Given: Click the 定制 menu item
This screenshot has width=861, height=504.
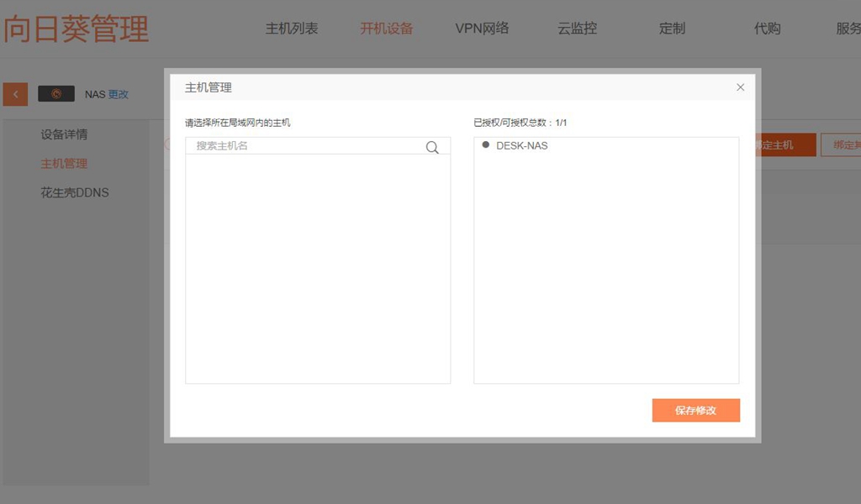Looking at the screenshot, I should pyautogui.click(x=671, y=28).
